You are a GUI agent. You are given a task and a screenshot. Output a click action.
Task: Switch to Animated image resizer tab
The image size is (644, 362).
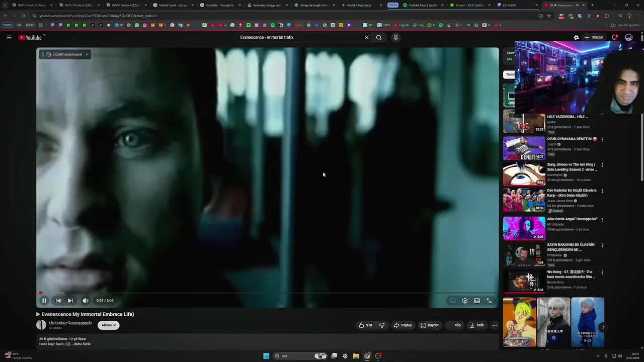point(267,5)
